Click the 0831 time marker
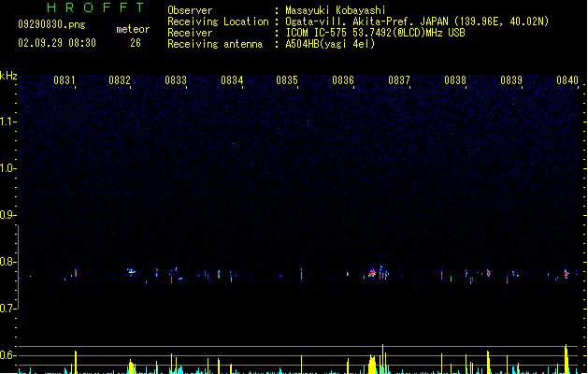Screen dimensions: 588x374 pyautogui.click(x=65, y=80)
